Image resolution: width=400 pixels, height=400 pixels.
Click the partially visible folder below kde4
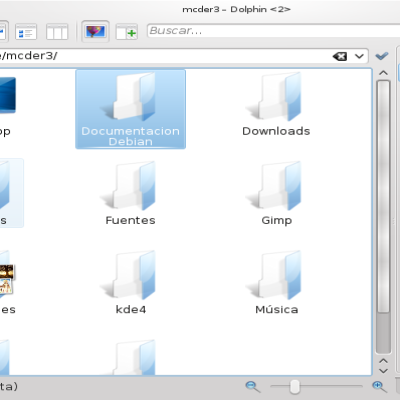[x=130, y=357]
